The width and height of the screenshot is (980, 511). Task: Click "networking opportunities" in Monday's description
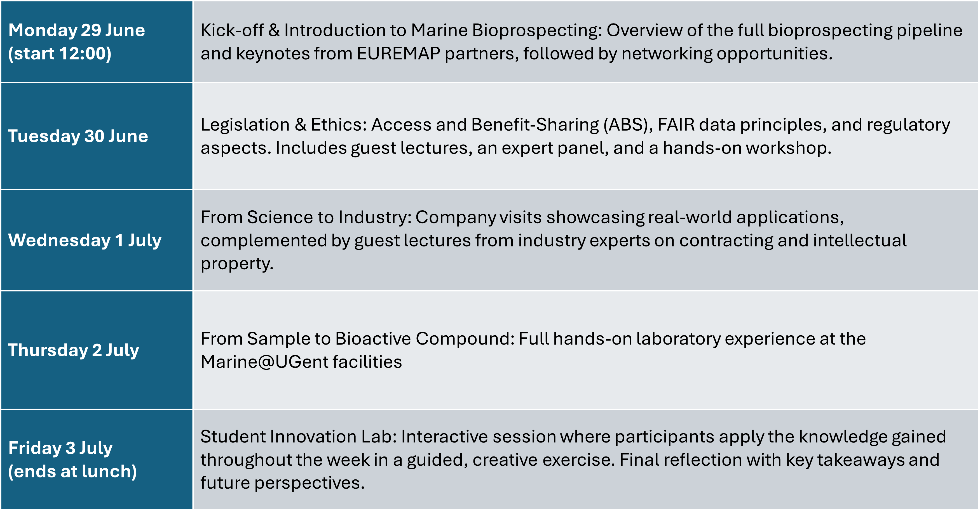click(725, 54)
